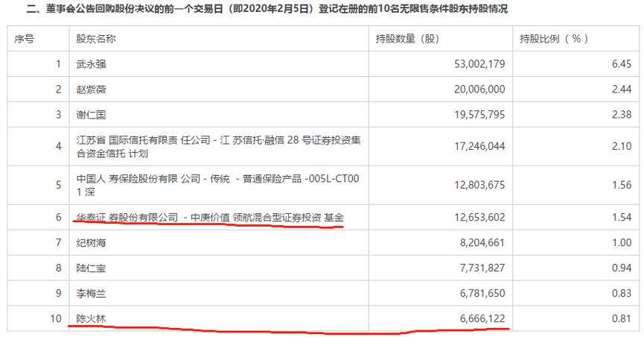The width and height of the screenshot is (644, 337).
Task: Click holding percentage 6.45
Action: coord(622,64)
